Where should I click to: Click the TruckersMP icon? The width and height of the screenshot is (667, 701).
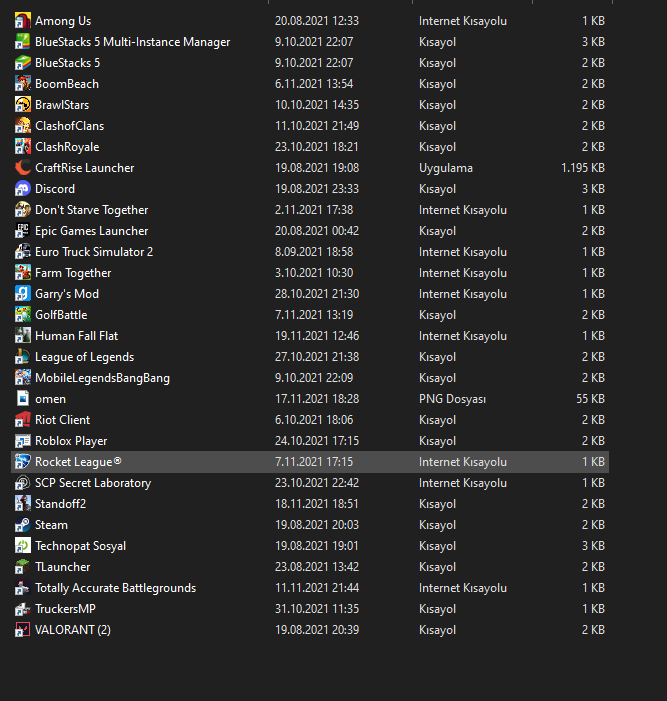(x=23, y=609)
